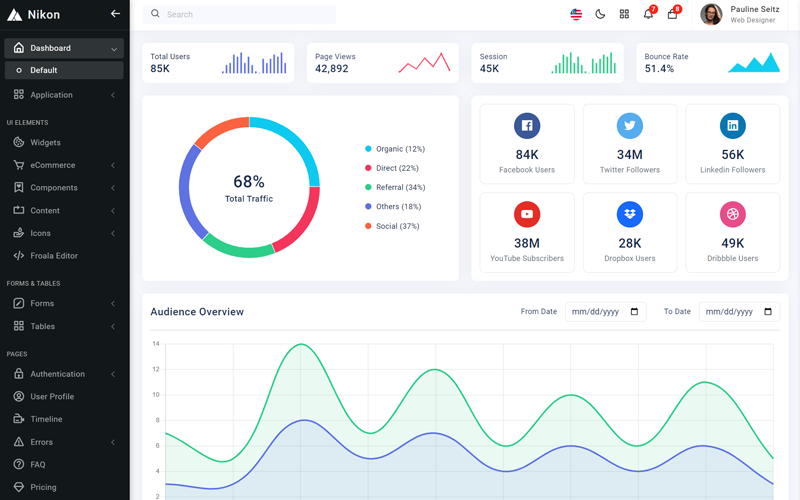Open Widgets in the sidebar

(45, 143)
